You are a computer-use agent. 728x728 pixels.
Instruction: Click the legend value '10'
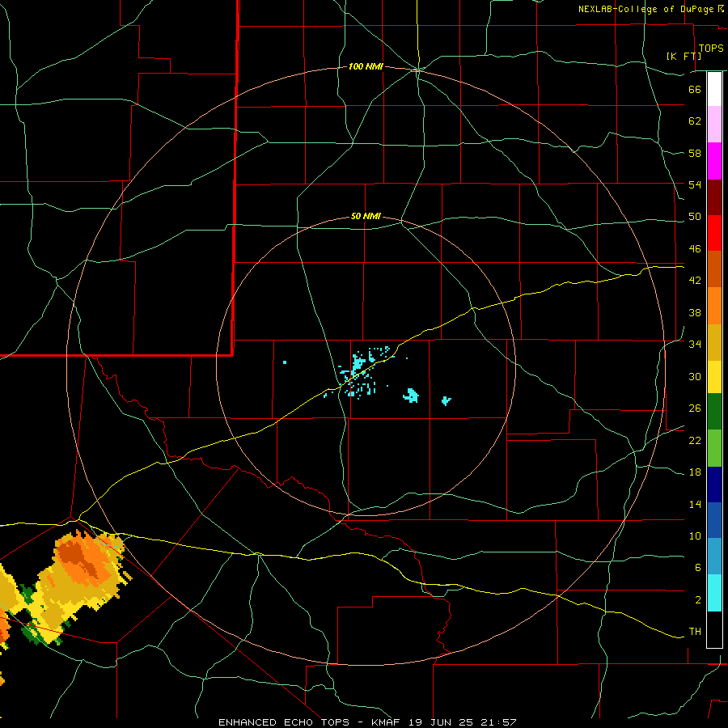point(695,535)
